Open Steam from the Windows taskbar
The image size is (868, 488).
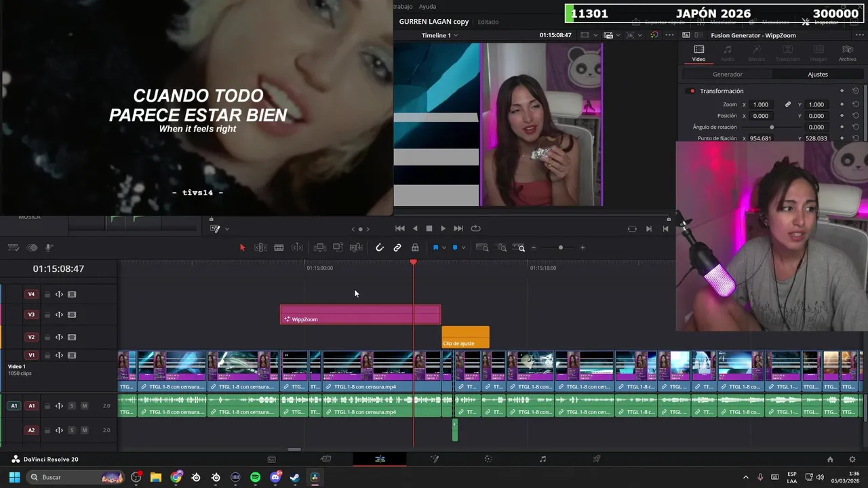pyautogui.click(x=295, y=477)
